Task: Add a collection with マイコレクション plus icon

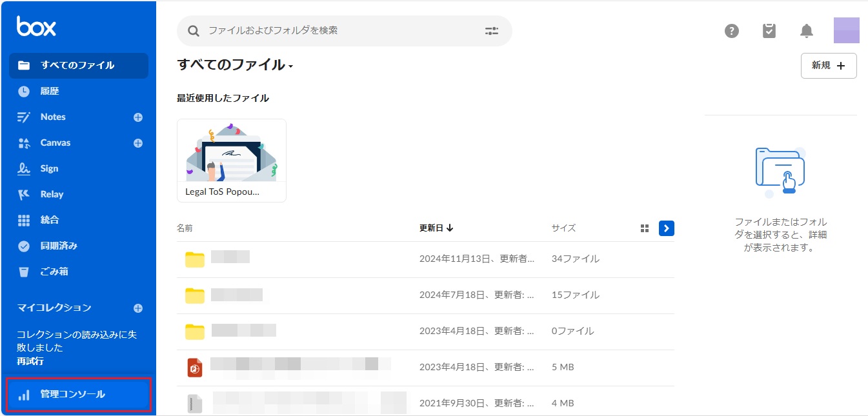Action: pos(137,308)
